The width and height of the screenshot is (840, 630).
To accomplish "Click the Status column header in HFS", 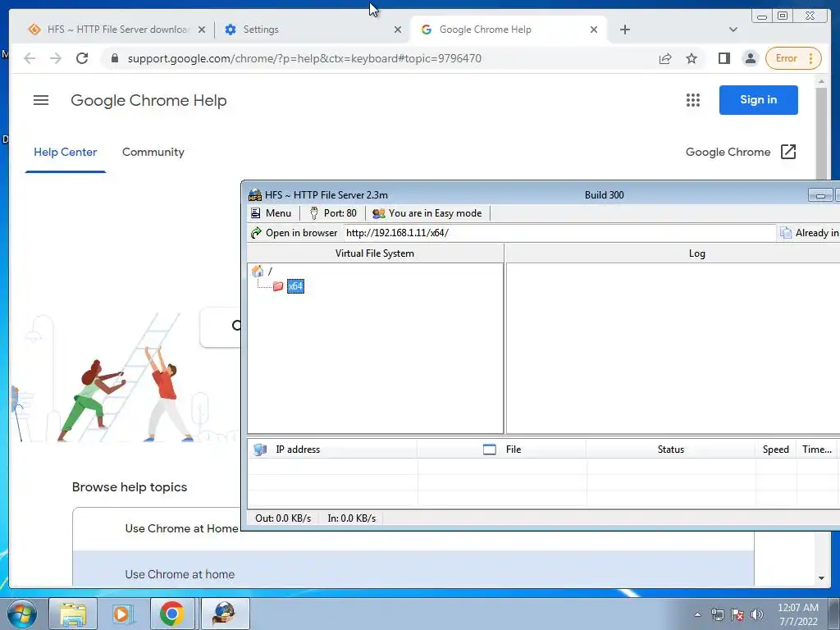I will click(671, 450).
